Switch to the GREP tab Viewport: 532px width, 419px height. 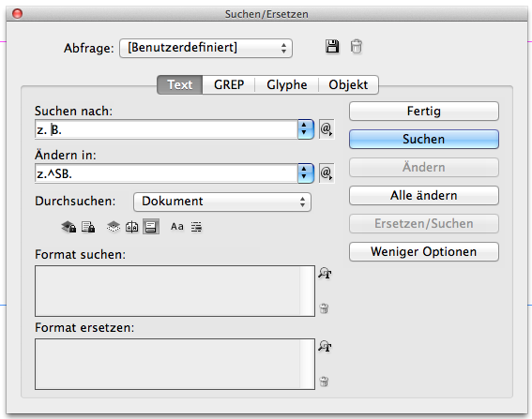229,84
